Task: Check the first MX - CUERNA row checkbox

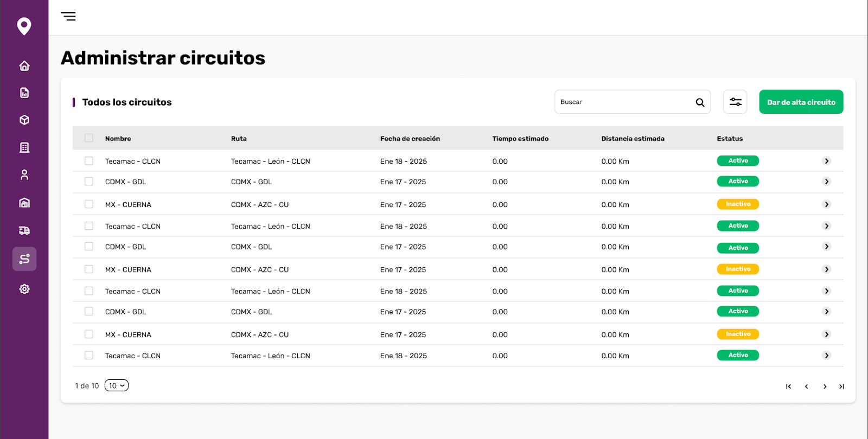Action: tap(89, 204)
